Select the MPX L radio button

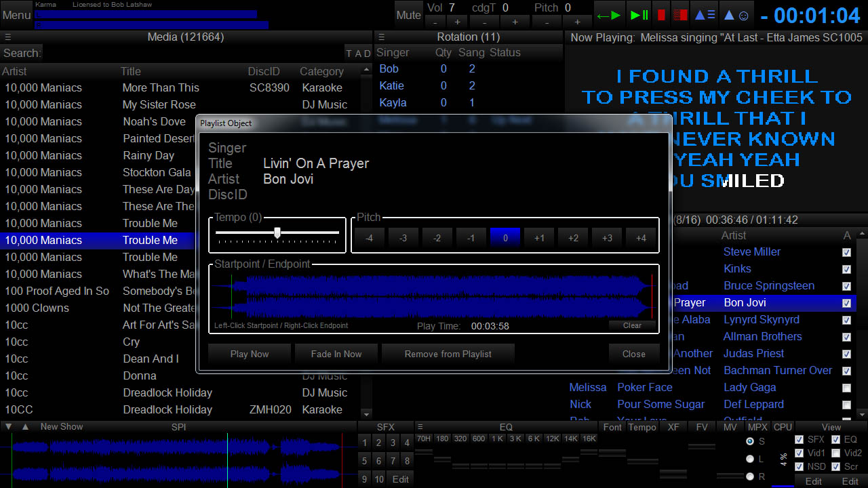coord(750,459)
